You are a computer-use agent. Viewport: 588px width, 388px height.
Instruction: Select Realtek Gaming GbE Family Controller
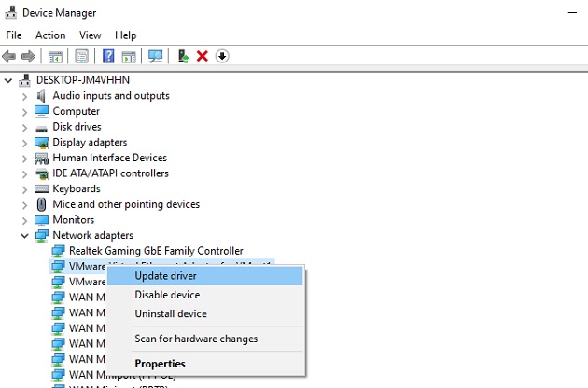tap(156, 251)
